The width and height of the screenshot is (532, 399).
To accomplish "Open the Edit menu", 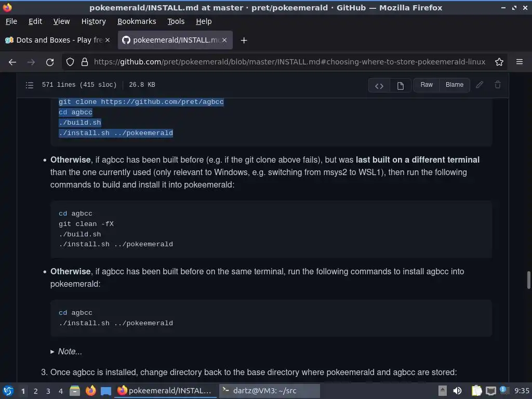I will tap(35, 21).
